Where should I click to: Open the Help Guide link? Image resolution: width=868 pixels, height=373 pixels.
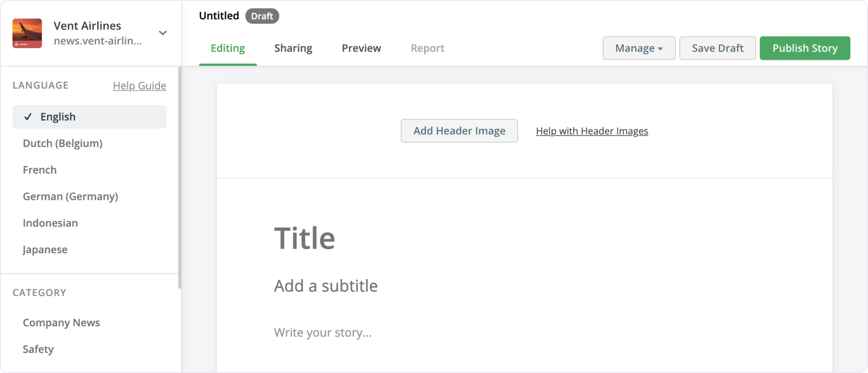(x=139, y=85)
